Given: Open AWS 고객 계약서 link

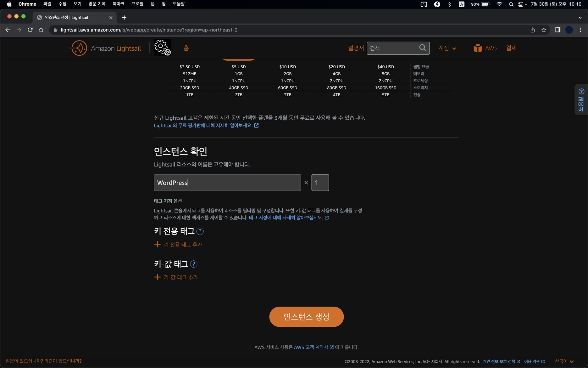Looking at the screenshot, I should pyautogui.click(x=313, y=347).
